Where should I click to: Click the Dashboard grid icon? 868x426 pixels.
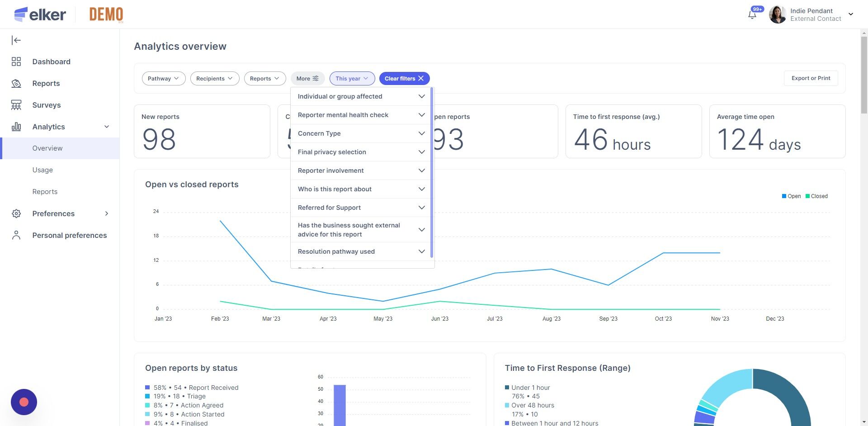click(16, 62)
